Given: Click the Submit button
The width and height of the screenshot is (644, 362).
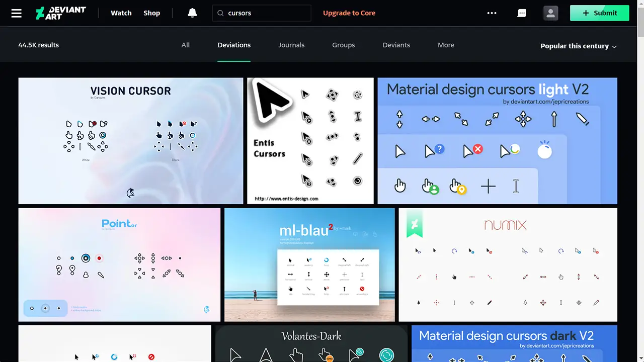Looking at the screenshot, I should pos(600,13).
